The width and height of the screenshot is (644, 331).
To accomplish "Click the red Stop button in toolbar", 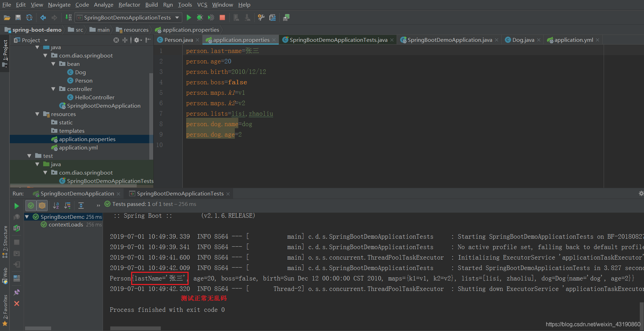I will pyautogui.click(x=222, y=17).
